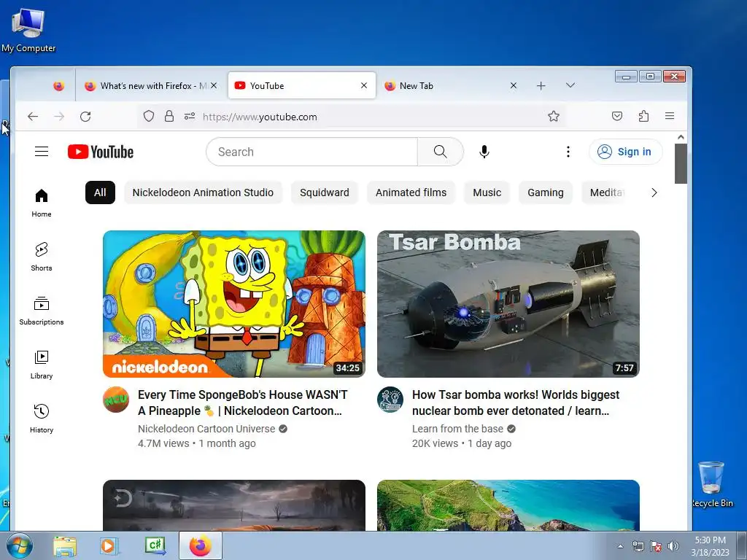Switch to the YouTube tab
The image size is (747, 560).
click(x=301, y=86)
